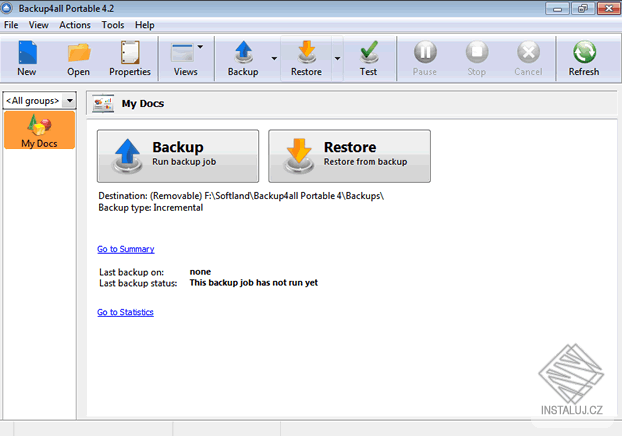Image resolution: width=622 pixels, height=437 pixels.
Task: Click the Destination path text line
Action: pos(241,196)
